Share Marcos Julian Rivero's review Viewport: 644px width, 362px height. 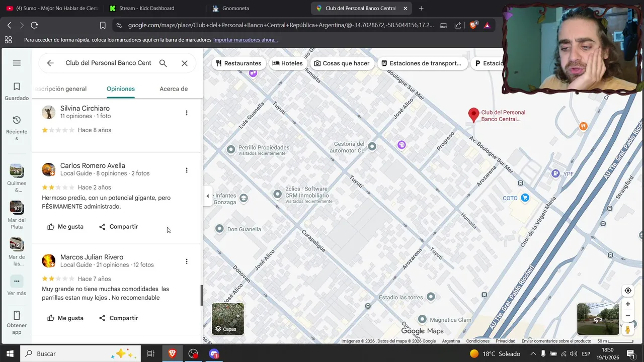tap(118, 318)
